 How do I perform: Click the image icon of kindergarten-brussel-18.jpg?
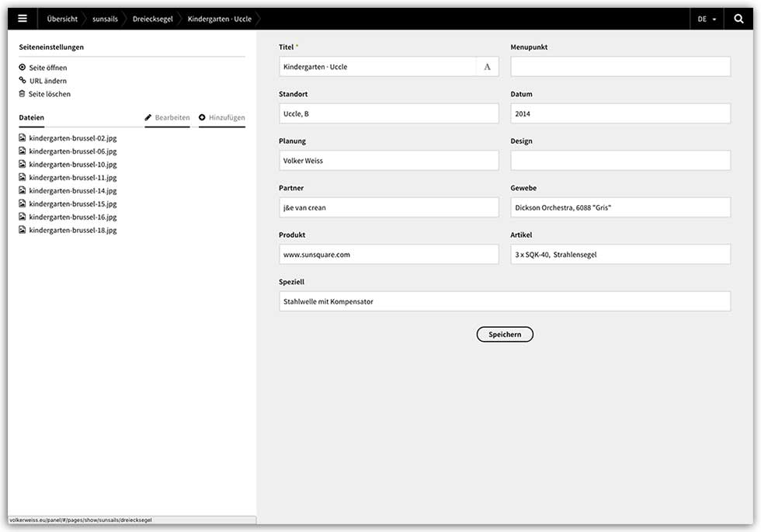pos(23,229)
